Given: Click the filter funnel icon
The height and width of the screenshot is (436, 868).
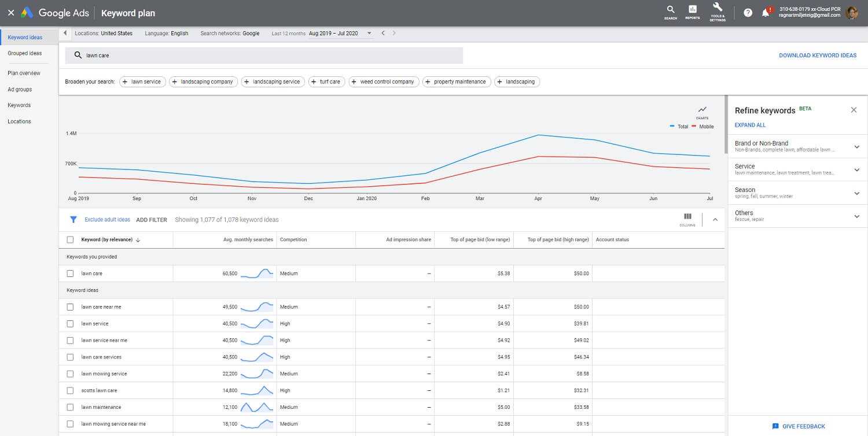Looking at the screenshot, I should coord(73,220).
